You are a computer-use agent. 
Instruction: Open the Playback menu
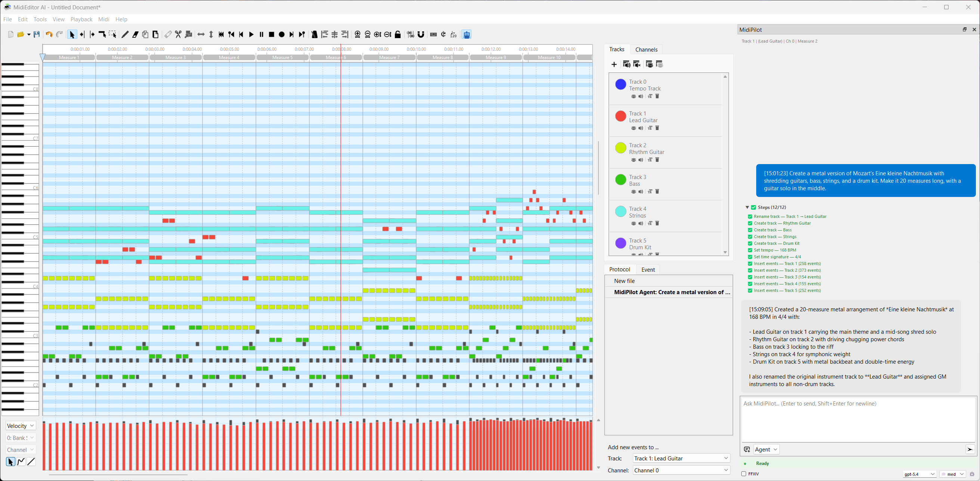click(81, 19)
